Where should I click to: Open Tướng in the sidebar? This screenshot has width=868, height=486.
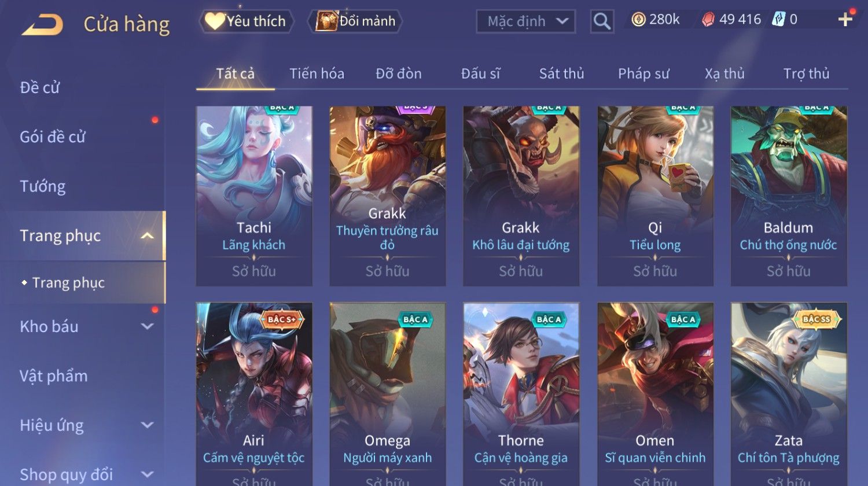pyautogui.click(x=43, y=186)
